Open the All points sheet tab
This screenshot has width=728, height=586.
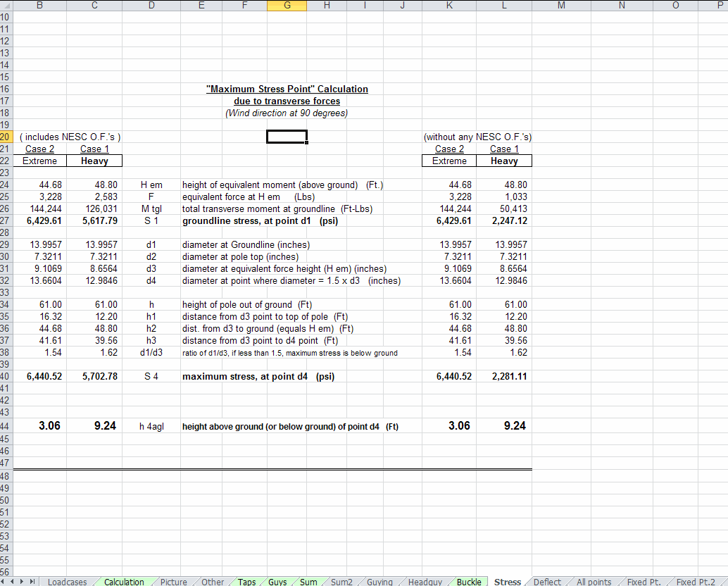click(594, 582)
